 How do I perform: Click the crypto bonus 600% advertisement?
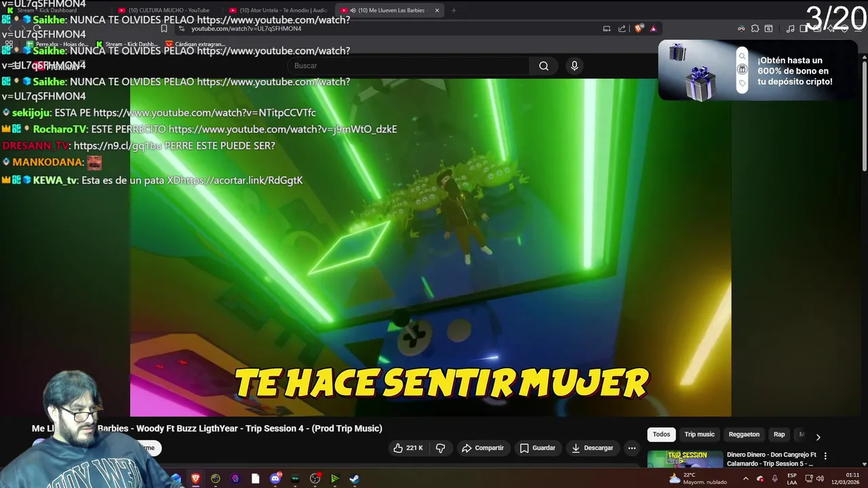click(758, 70)
